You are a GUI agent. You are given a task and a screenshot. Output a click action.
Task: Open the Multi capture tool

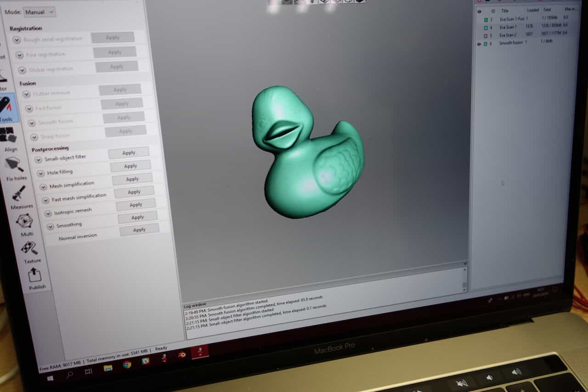coord(26,225)
